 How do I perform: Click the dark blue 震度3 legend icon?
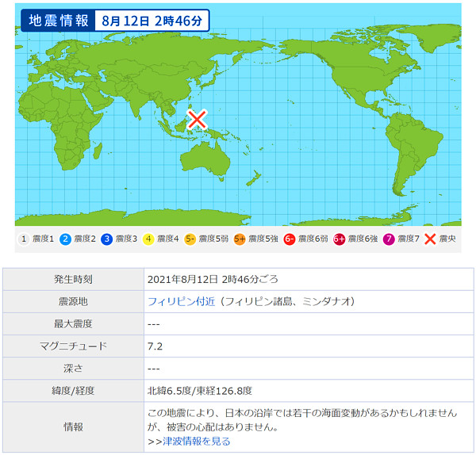[106, 239]
